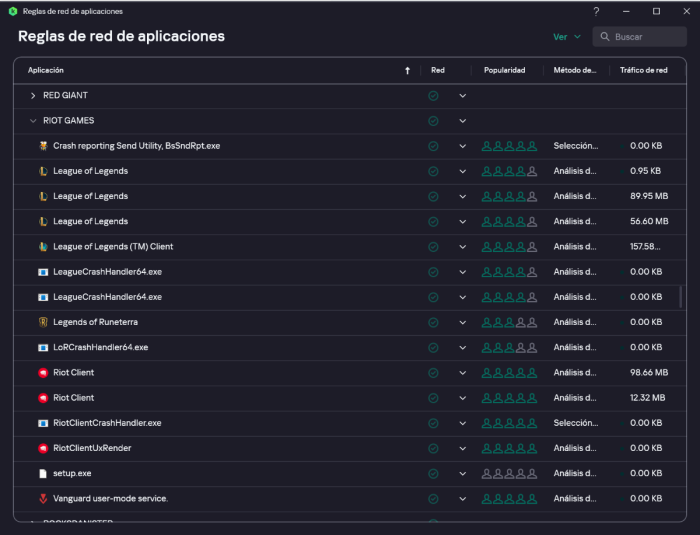Open the network rule dropdown for RED GIANT
Screen dimensions: 700x535
(x=462, y=96)
